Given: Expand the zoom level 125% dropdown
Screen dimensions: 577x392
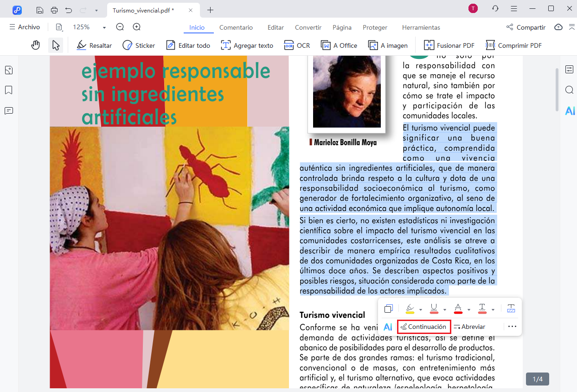Looking at the screenshot, I should [x=104, y=27].
